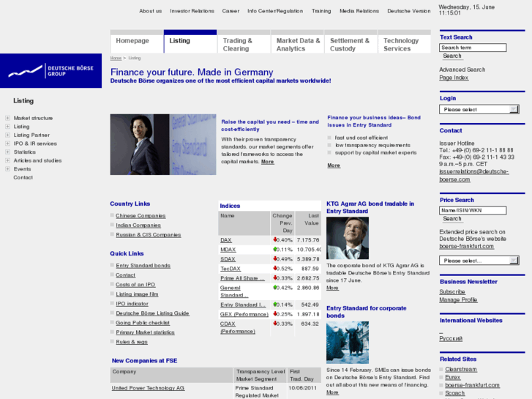Open Media Relations in top menu
Image resolution: width=532 pixels, height=399 pixels.
359,11
